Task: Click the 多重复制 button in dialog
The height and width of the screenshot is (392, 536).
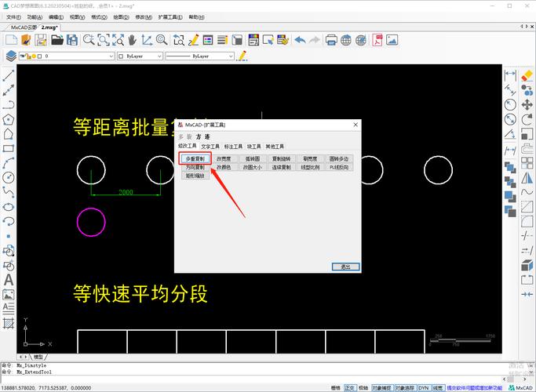Action: (x=195, y=159)
